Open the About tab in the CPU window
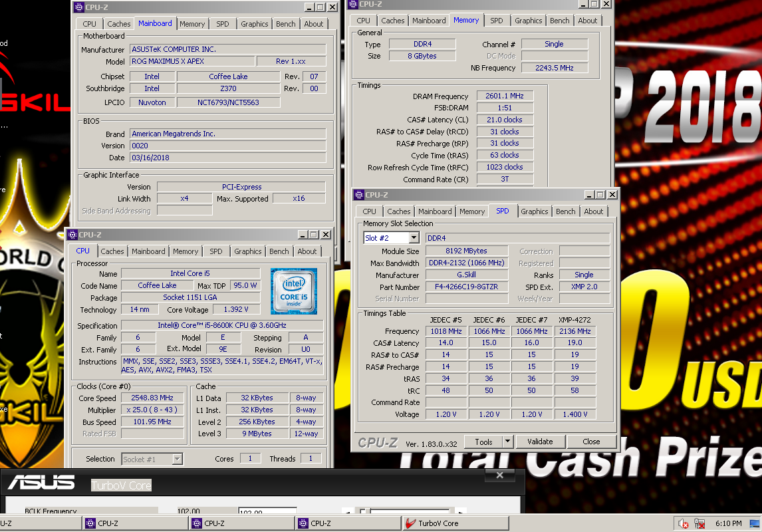762x532 pixels. coord(307,251)
